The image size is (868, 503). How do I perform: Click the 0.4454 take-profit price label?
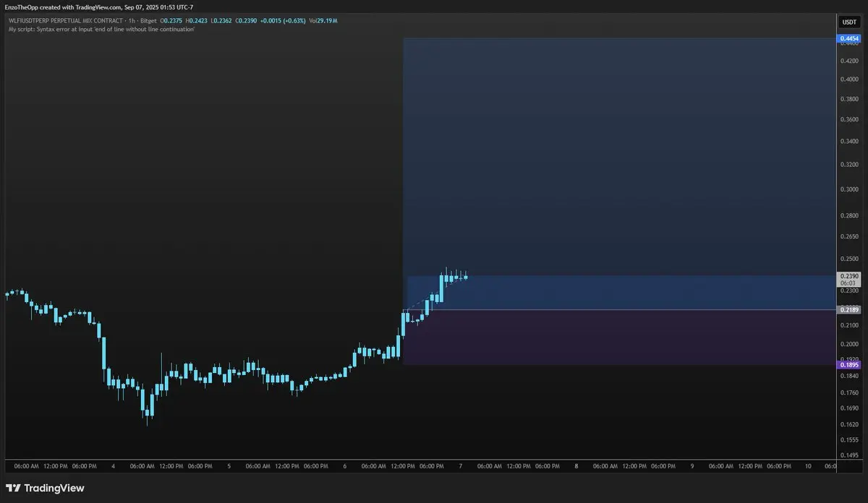pos(849,38)
